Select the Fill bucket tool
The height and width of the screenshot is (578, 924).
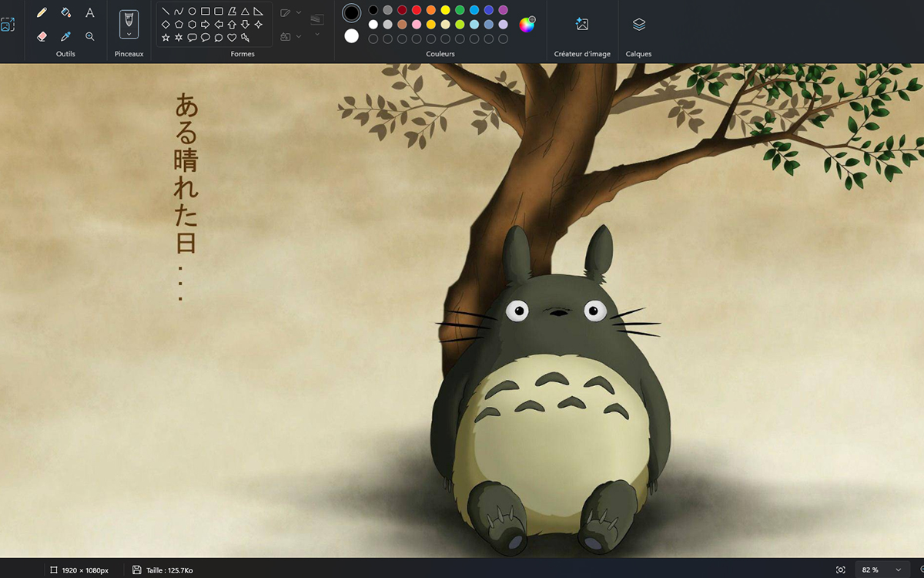pyautogui.click(x=66, y=12)
